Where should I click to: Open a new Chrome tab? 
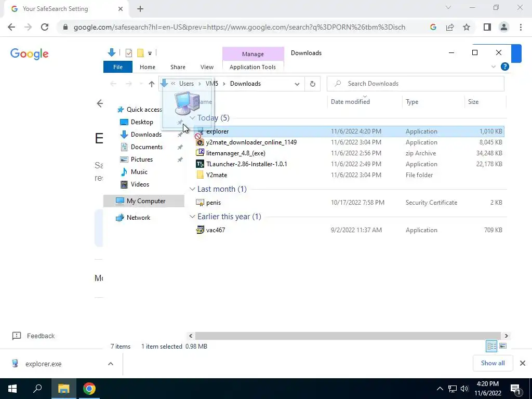pyautogui.click(x=140, y=9)
